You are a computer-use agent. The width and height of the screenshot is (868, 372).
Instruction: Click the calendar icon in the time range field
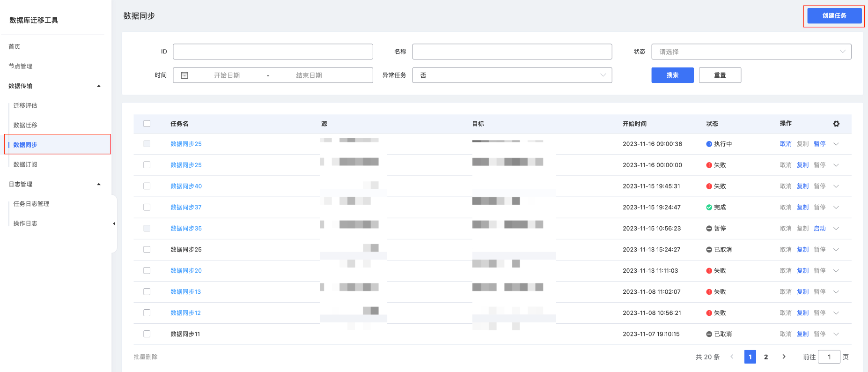[184, 75]
